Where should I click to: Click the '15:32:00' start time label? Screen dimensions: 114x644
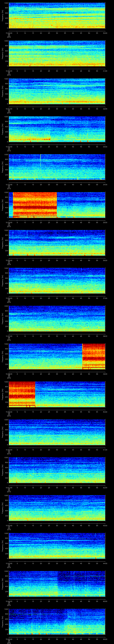pyautogui.click(x=9, y=147)
